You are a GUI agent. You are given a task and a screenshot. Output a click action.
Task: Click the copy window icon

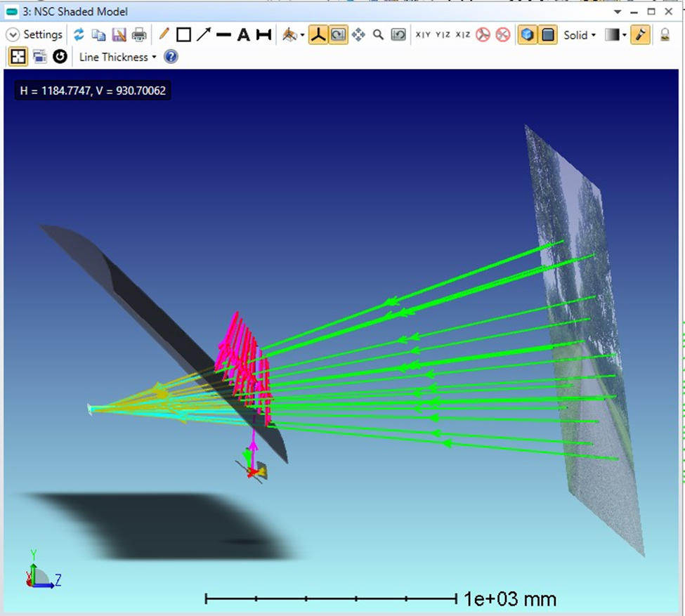click(x=99, y=34)
